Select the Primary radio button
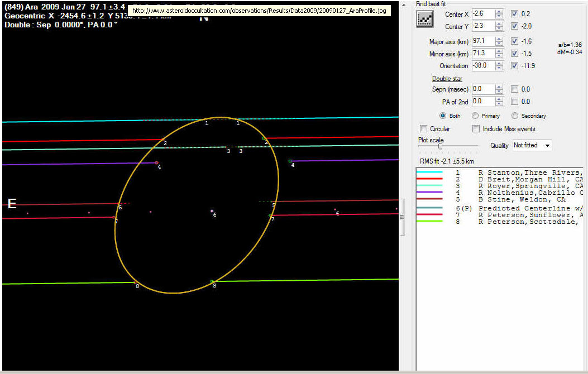 (x=475, y=116)
